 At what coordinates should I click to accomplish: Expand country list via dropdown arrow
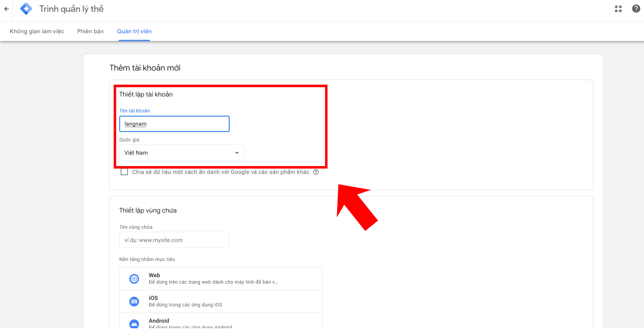tap(237, 153)
